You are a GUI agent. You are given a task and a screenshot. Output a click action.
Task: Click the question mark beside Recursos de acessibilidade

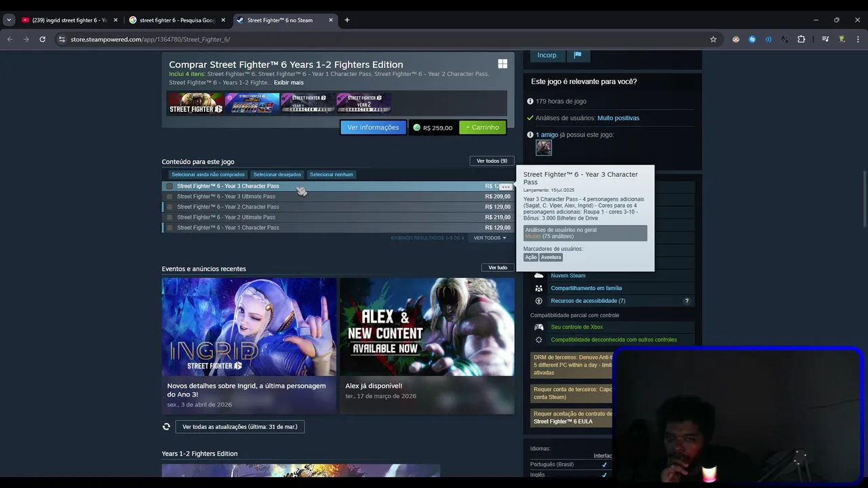[687, 301]
